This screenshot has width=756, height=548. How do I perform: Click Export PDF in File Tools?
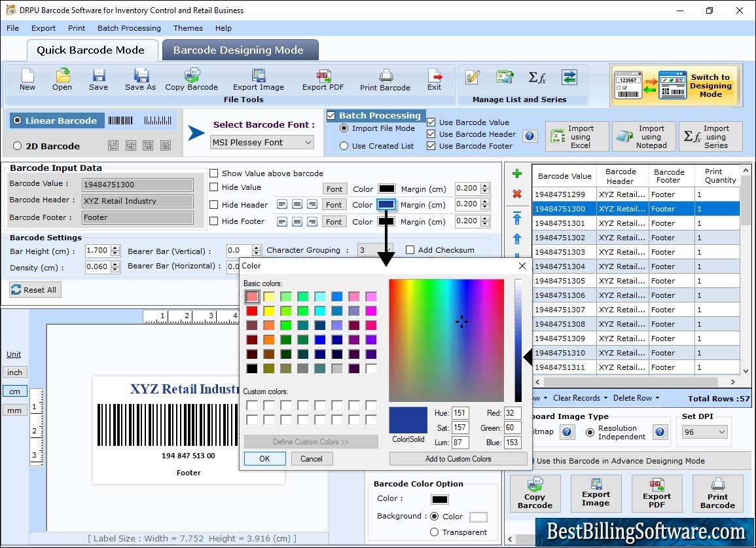click(323, 79)
